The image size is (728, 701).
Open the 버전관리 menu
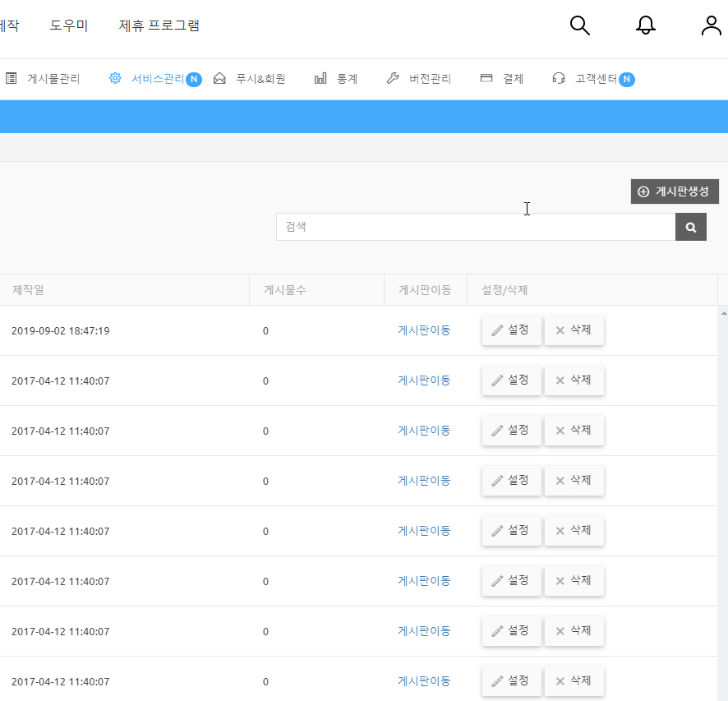(x=430, y=79)
